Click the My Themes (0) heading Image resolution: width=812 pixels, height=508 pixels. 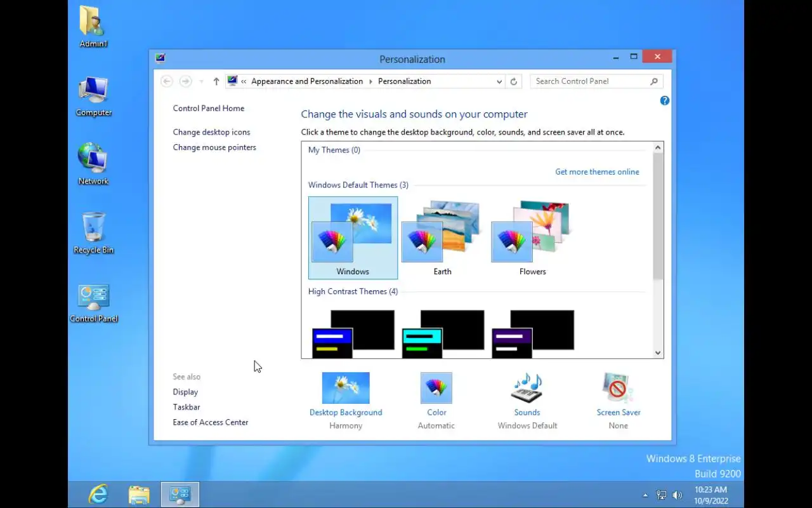point(334,150)
